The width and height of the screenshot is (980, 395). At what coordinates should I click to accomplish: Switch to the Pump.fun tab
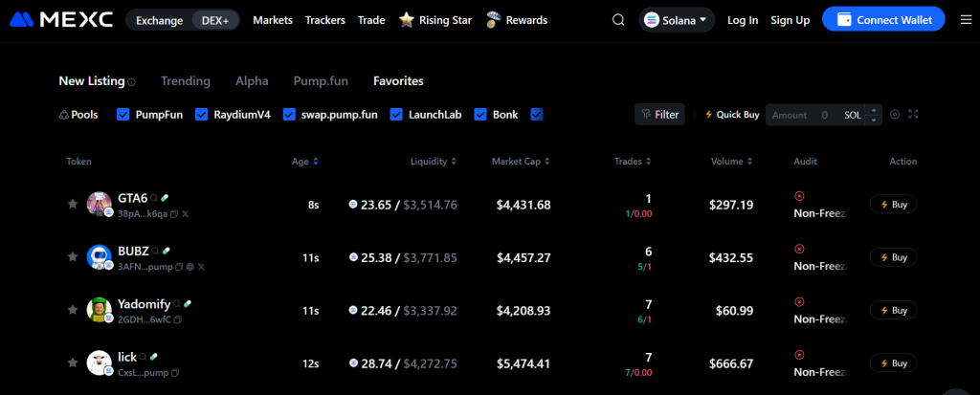point(321,81)
